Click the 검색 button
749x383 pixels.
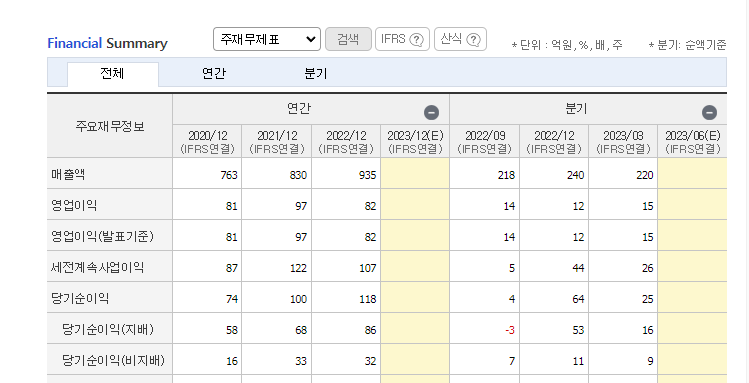point(348,39)
